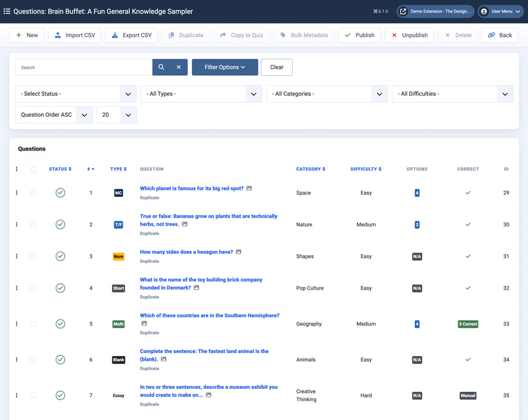Open Demo Extension - The Design link button
This screenshot has width=528, height=420.
point(435,12)
